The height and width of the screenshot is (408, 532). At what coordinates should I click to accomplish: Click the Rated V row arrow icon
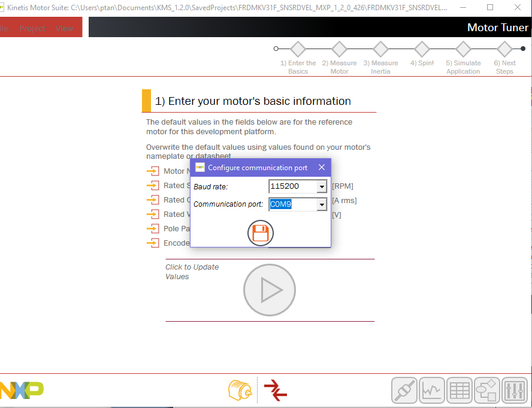(x=153, y=214)
